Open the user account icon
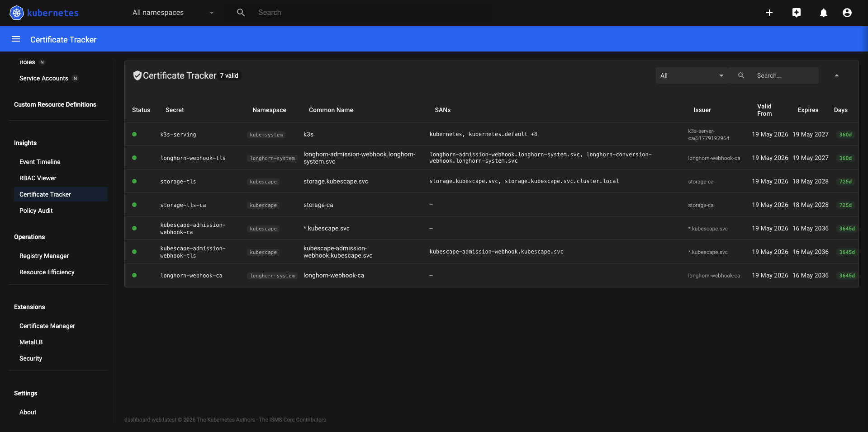 [847, 13]
